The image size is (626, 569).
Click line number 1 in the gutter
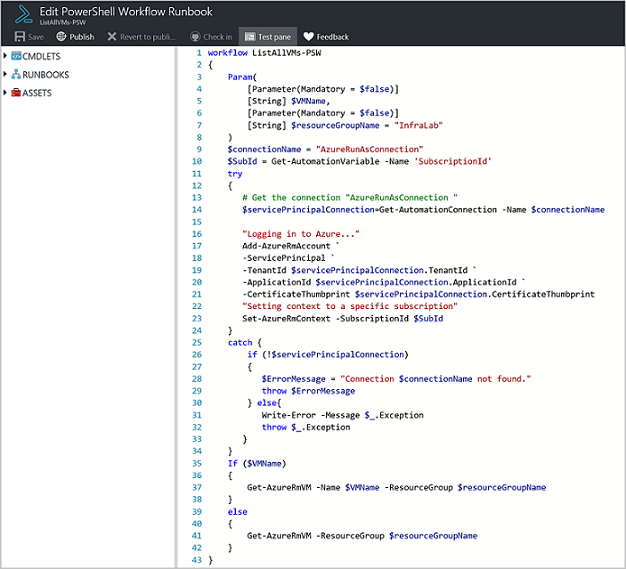[198, 53]
